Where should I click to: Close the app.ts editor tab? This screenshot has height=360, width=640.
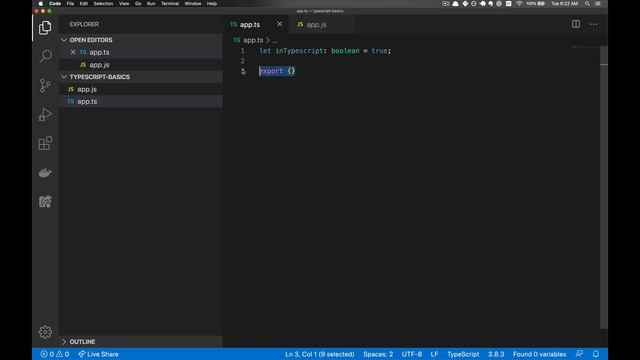tap(280, 24)
